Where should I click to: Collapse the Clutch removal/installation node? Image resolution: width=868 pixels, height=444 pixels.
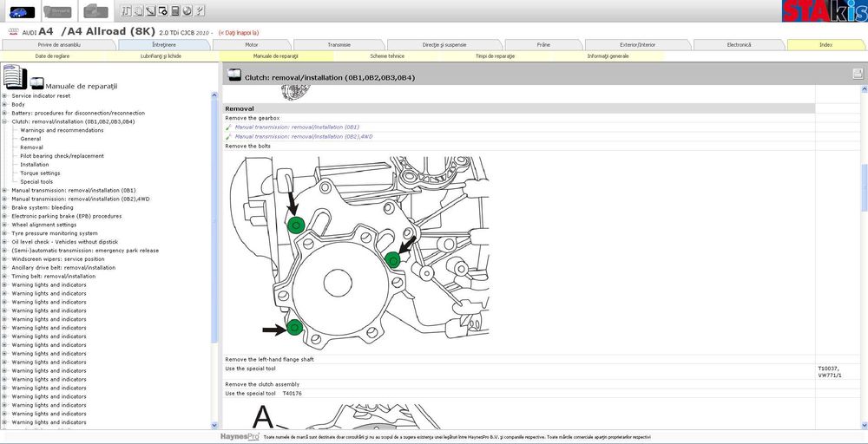4,121
